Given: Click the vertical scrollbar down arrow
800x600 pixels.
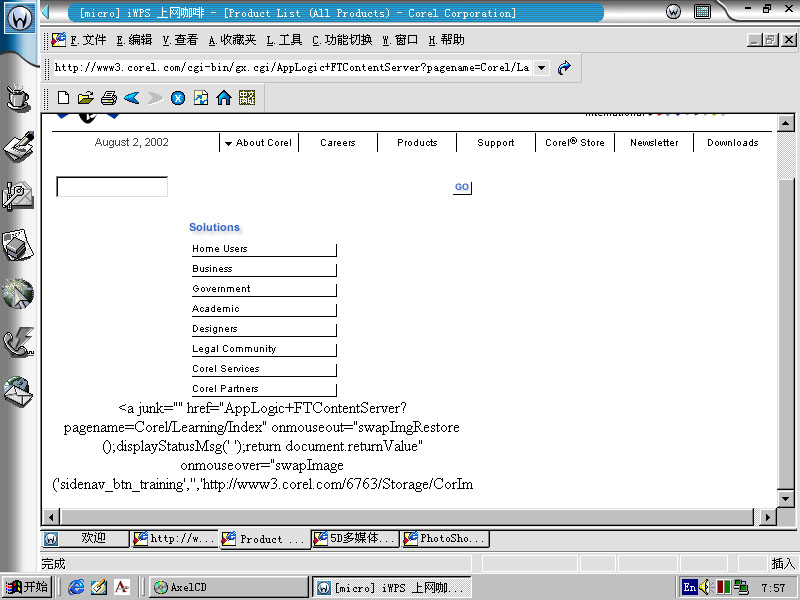Looking at the screenshot, I should pyautogui.click(x=785, y=499).
